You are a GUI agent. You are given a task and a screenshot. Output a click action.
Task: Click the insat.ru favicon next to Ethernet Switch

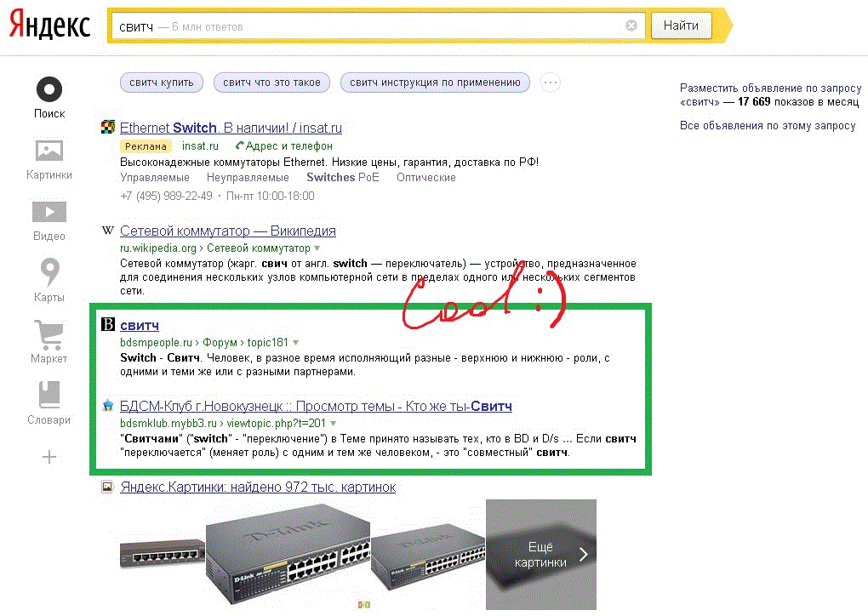tap(108, 128)
